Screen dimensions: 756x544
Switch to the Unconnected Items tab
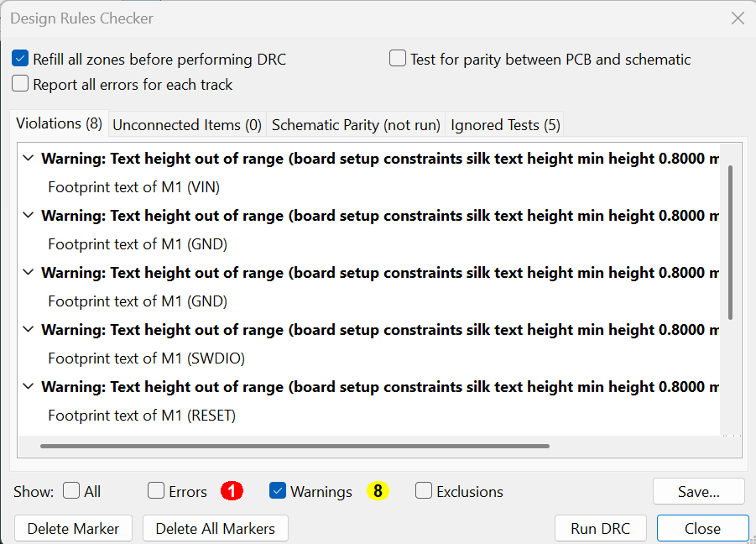pos(187,125)
